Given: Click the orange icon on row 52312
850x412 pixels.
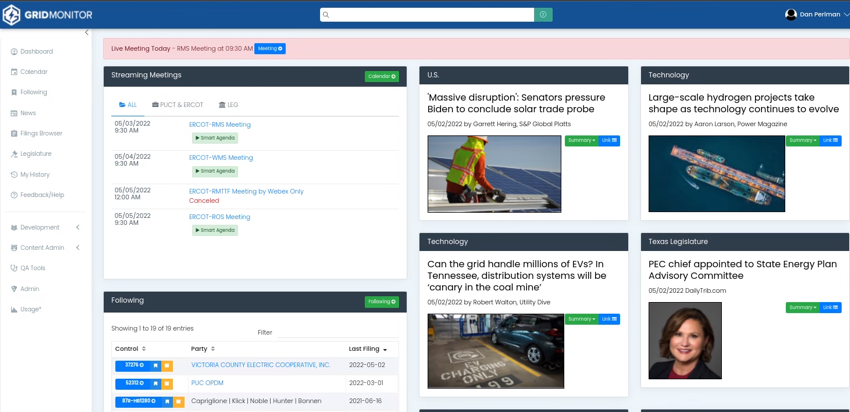Looking at the screenshot, I should coord(167,384).
